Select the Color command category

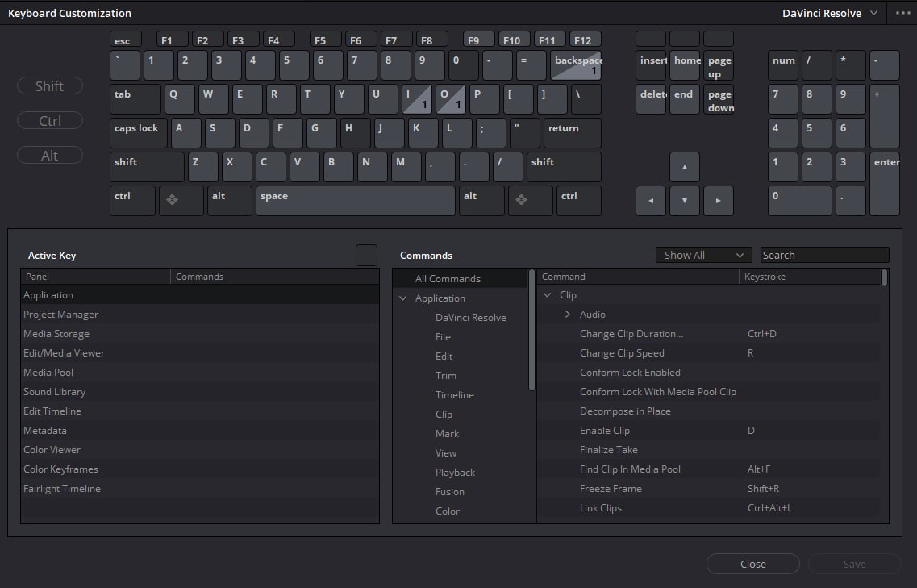point(448,511)
